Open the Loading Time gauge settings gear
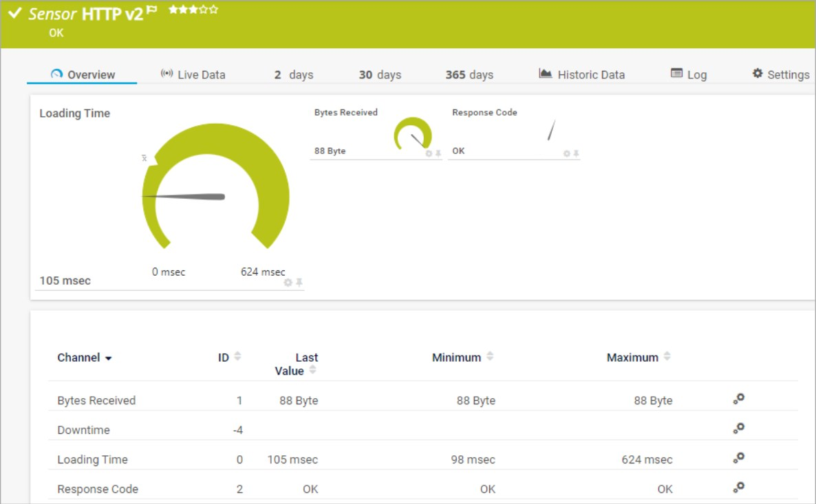 287,281
